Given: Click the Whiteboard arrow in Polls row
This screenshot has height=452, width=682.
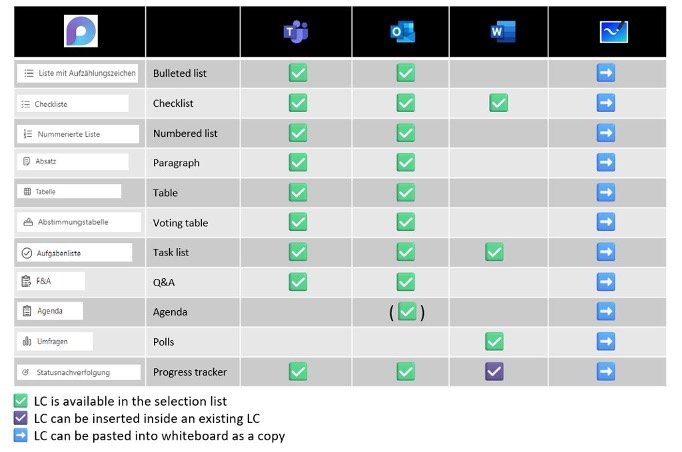Looking at the screenshot, I should [606, 342].
